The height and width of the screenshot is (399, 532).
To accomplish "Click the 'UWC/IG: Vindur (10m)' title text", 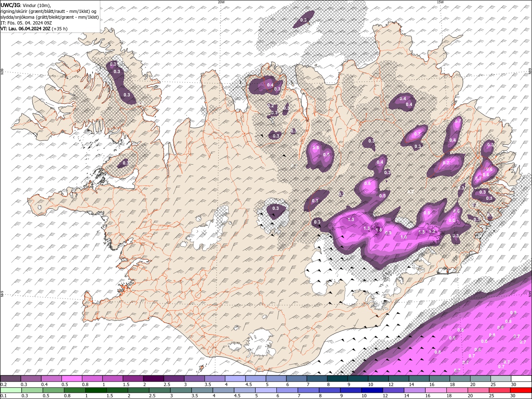I will pos(26,5).
